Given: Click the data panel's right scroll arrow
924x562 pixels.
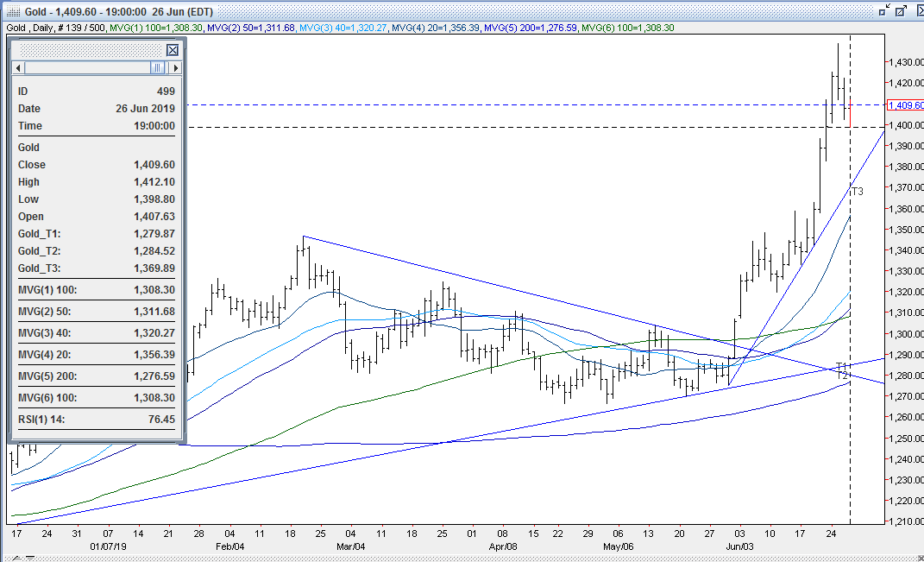Looking at the screenshot, I should pos(175,68).
